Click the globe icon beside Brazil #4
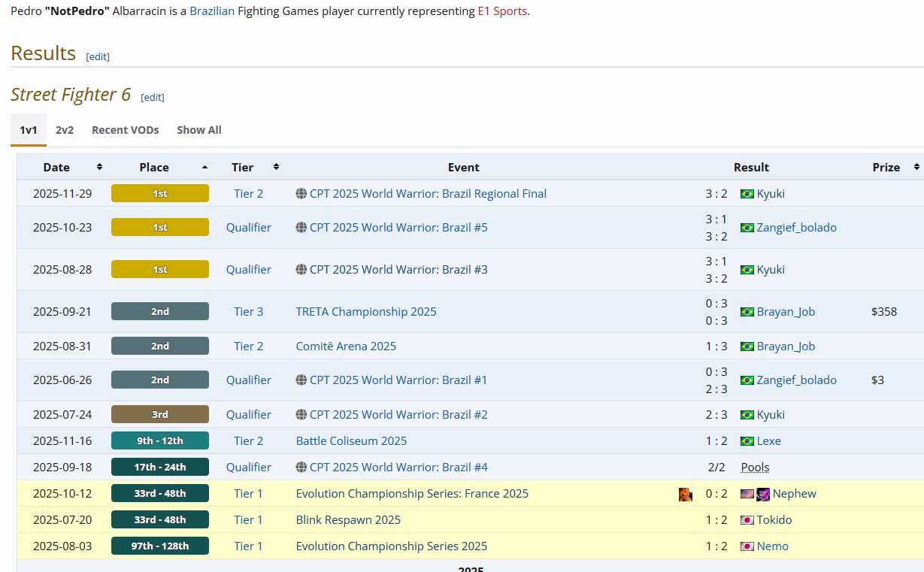The image size is (924, 572). [301, 467]
